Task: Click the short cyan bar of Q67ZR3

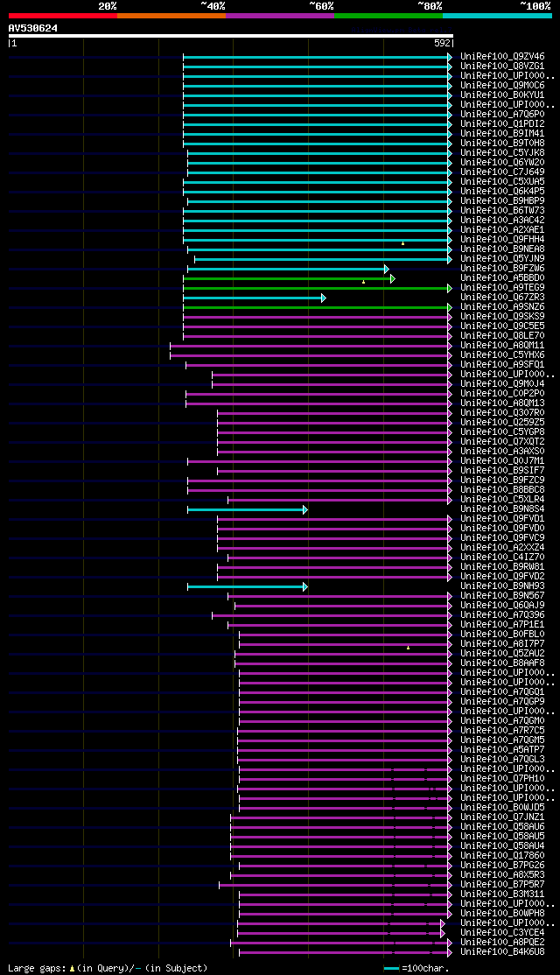Action: 255,298
